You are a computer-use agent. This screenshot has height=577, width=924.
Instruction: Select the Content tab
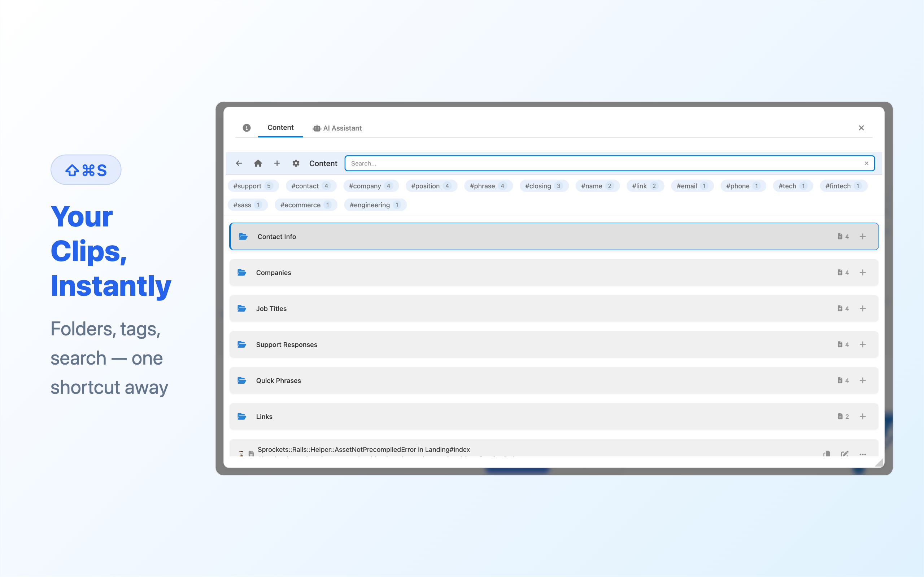click(280, 127)
